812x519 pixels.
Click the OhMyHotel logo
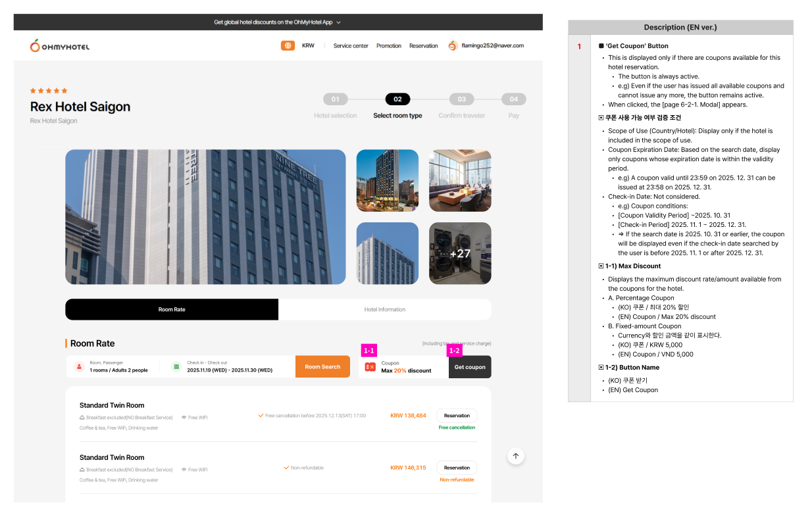pyautogui.click(x=59, y=45)
